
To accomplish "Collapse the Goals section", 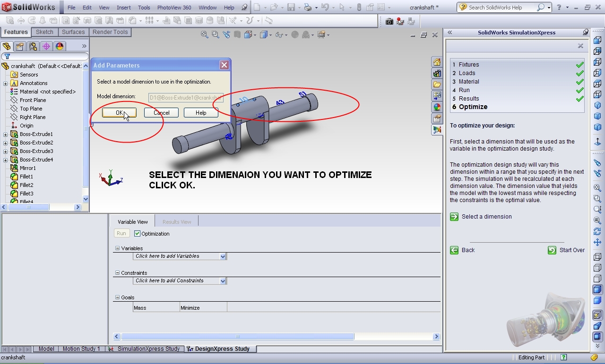I will 118,297.
